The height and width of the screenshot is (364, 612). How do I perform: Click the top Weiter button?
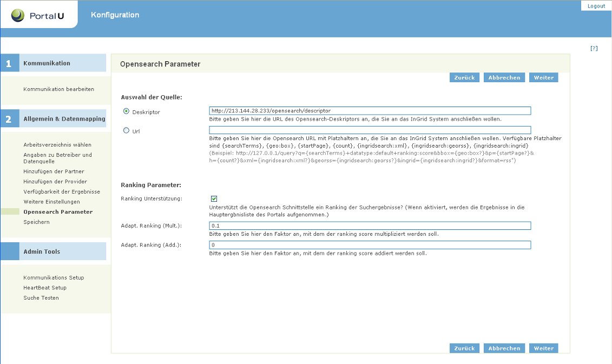tap(543, 77)
